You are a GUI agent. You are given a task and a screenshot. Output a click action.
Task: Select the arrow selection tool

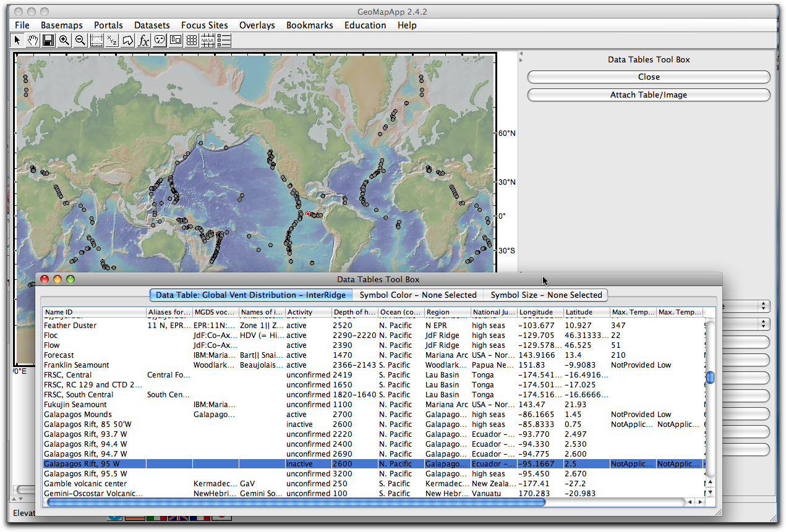click(x=17, y=40)
